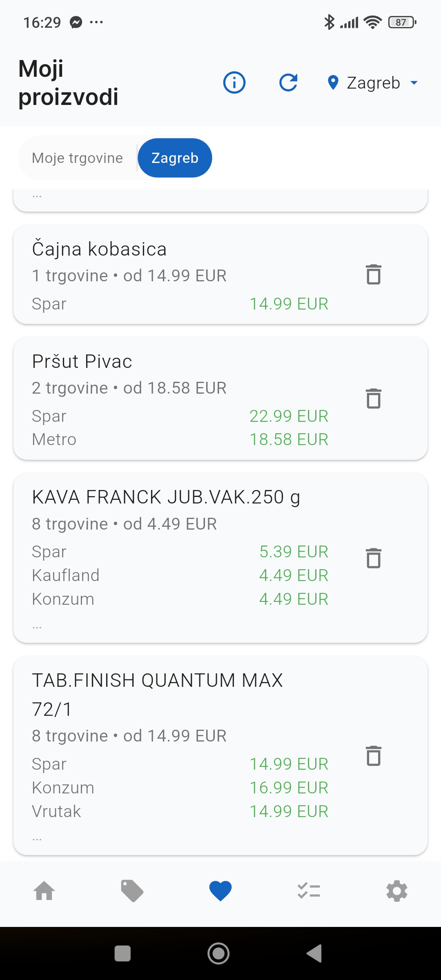Open the favorites heart tab
This screenshot has width=441, height=980.
pyautogui.click(x=220, y=891)
